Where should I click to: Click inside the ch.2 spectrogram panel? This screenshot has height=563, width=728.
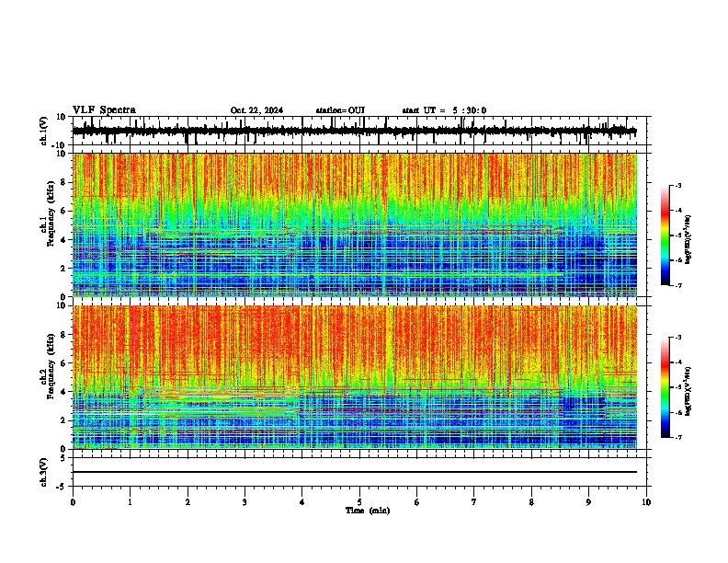tap(355, 377)
